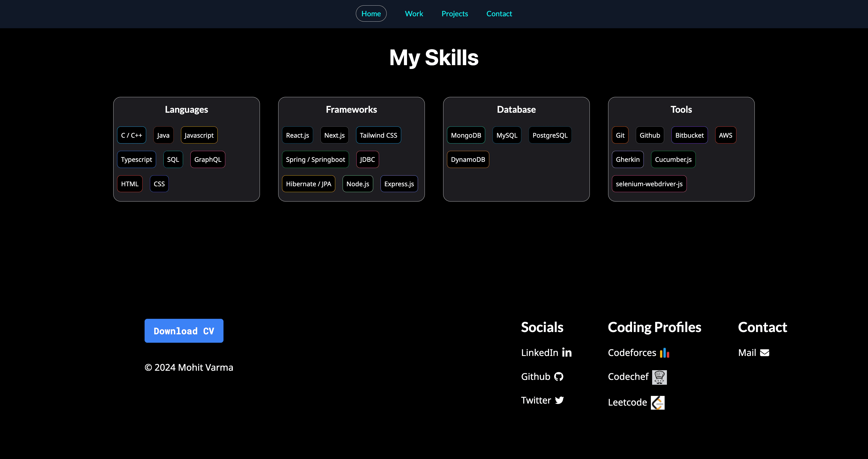Click the My Skills page heading
The image size is (868, 459).
(x=434, y=58)
